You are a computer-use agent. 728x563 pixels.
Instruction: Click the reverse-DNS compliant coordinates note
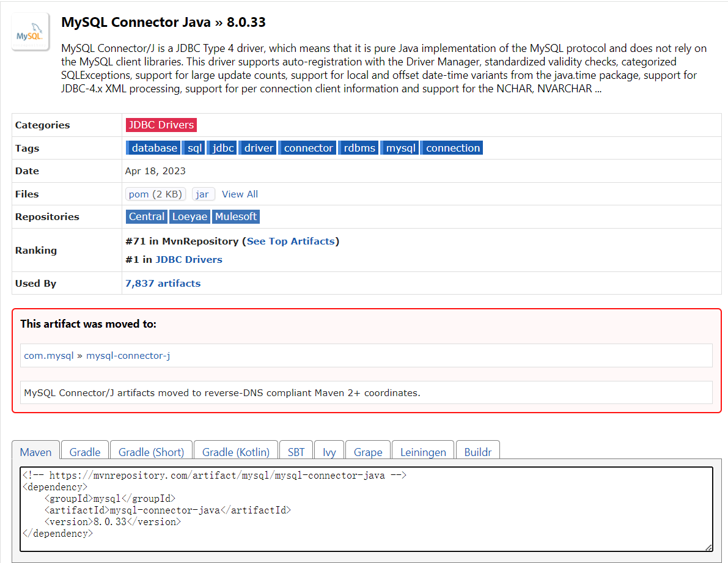(222, 392)
